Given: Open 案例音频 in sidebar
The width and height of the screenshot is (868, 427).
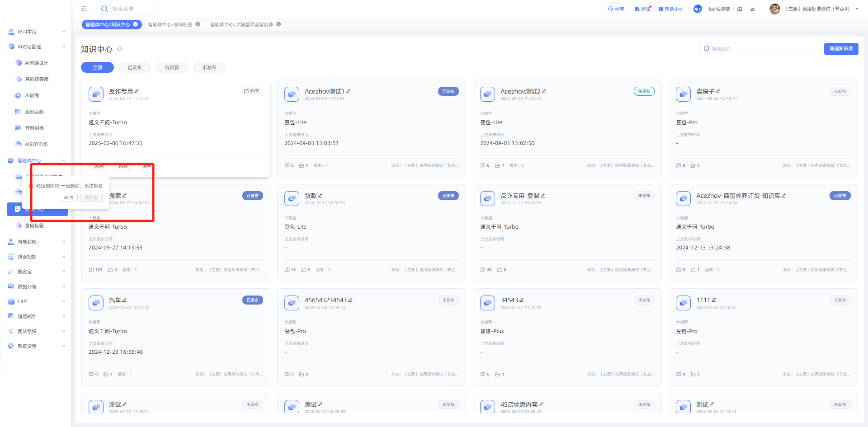Looking at the screenshot, I should pyautogui.click(x=34, y=112).
